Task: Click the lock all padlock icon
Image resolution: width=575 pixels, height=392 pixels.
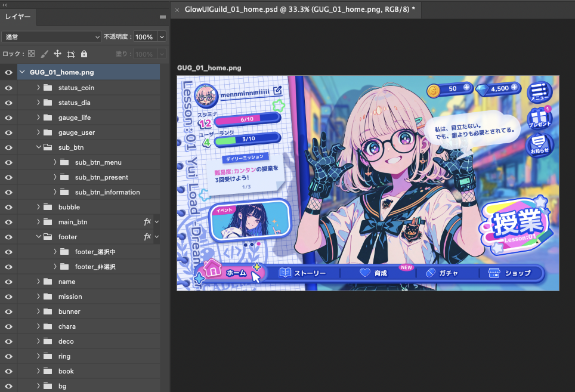Action: (x=84, y=54)
